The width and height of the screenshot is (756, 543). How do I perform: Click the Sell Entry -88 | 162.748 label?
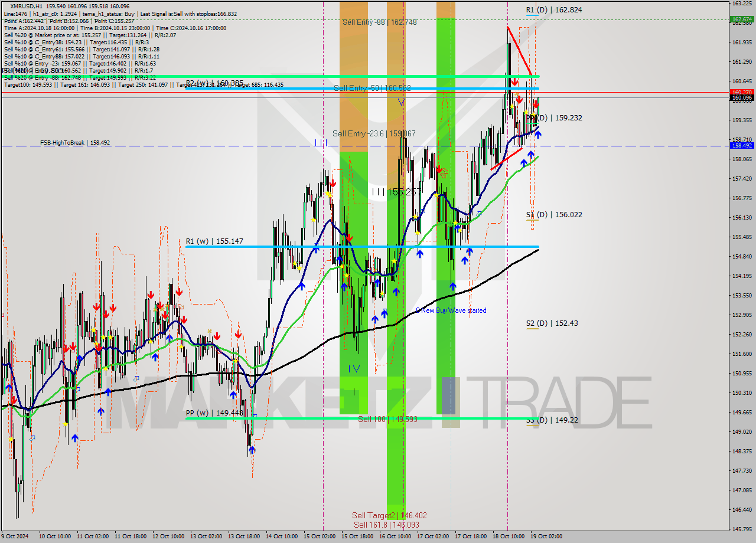pyautogui.click(x=380, y=22)
